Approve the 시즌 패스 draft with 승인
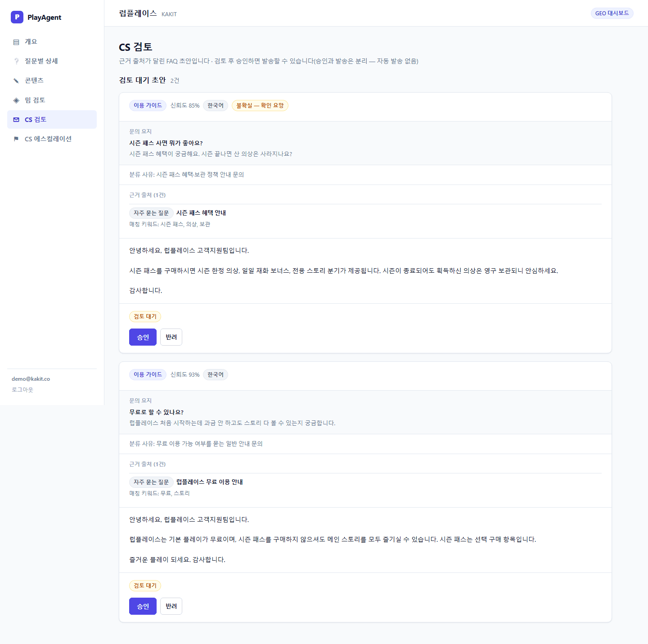This screenshot has width=648, height=644. pos(143,337)
